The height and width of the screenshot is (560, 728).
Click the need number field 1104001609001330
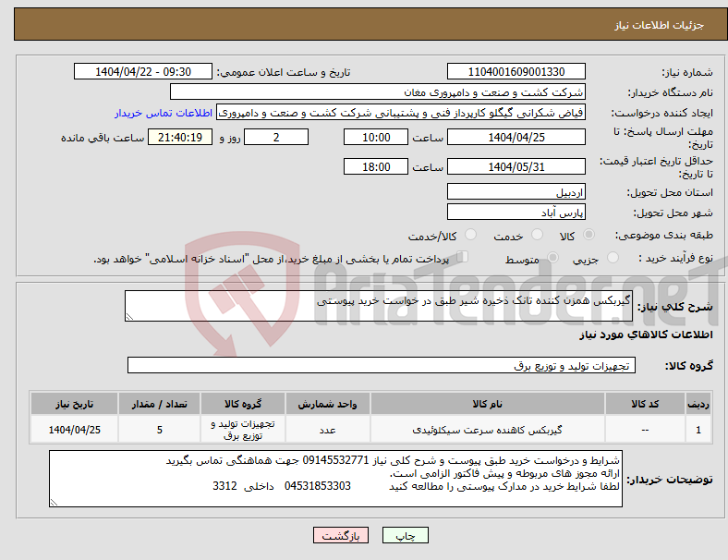pyautogui.click(x=516, y=72)
